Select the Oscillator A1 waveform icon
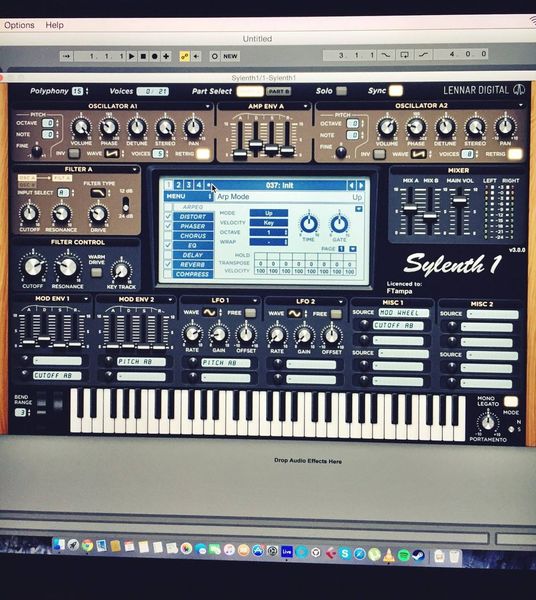Viewport: 536px width, 600px height. [112, 154]
